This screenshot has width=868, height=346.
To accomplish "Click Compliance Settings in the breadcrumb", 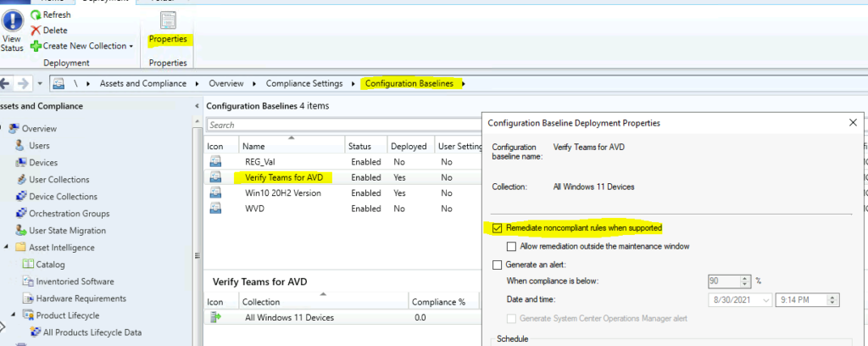I will (x=304, y=84).
